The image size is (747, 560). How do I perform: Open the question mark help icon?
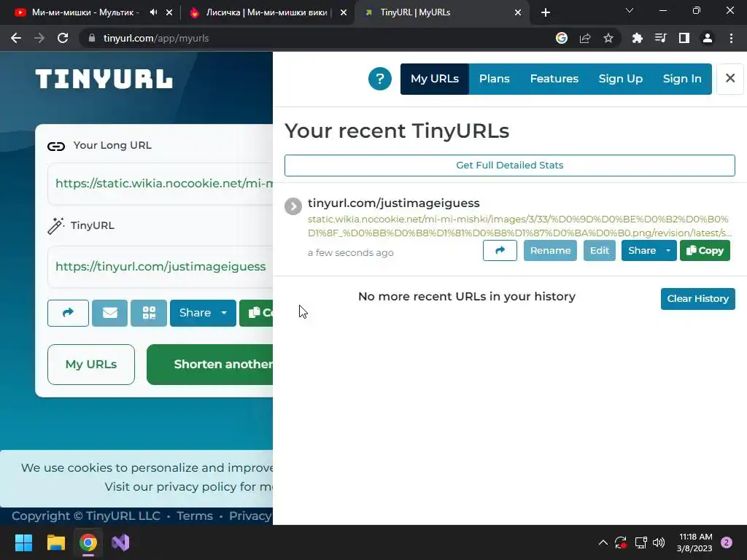click(379, 79)
